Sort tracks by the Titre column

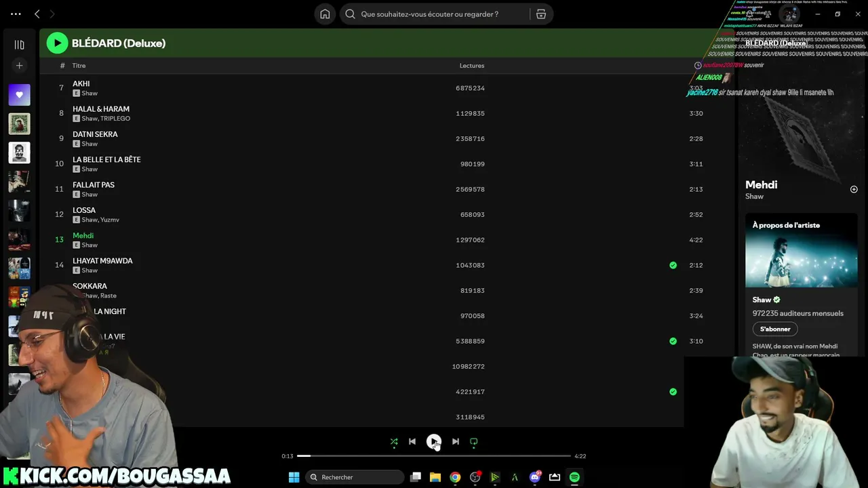[x=79, y=66]
